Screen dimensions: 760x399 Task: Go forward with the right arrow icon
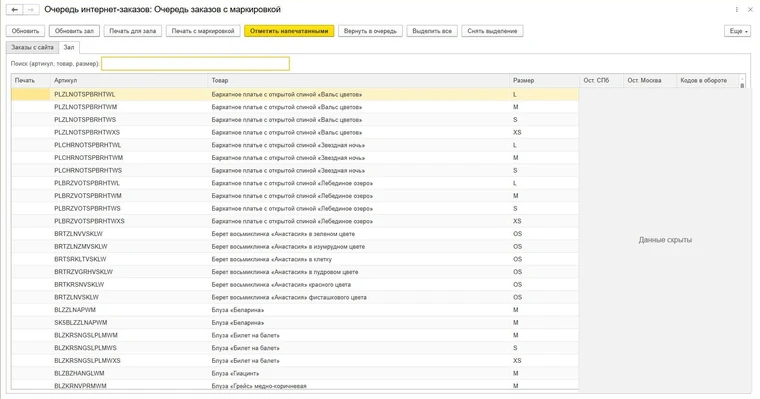(31, 10)
